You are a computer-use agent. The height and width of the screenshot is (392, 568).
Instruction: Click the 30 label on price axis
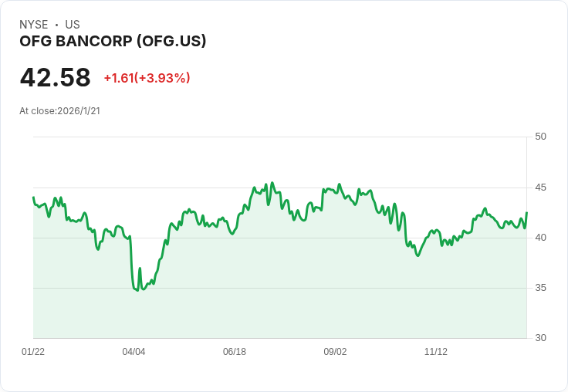[540, 338]
